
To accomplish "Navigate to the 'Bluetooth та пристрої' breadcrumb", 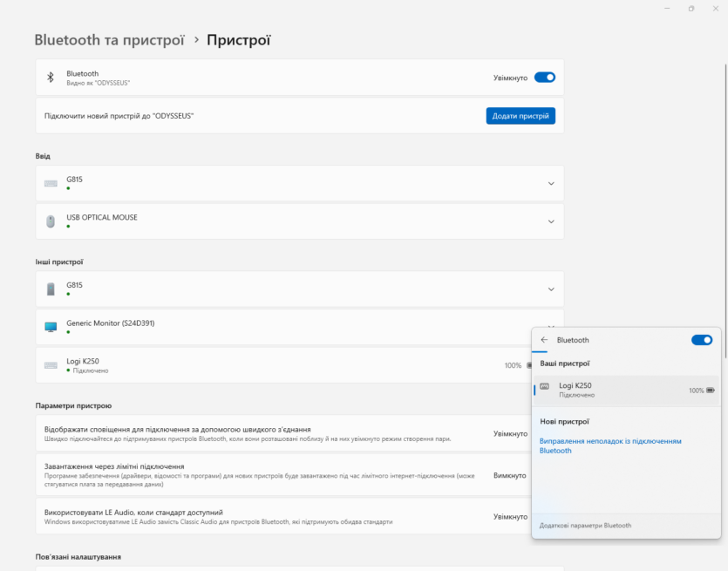I will [109, 40].
